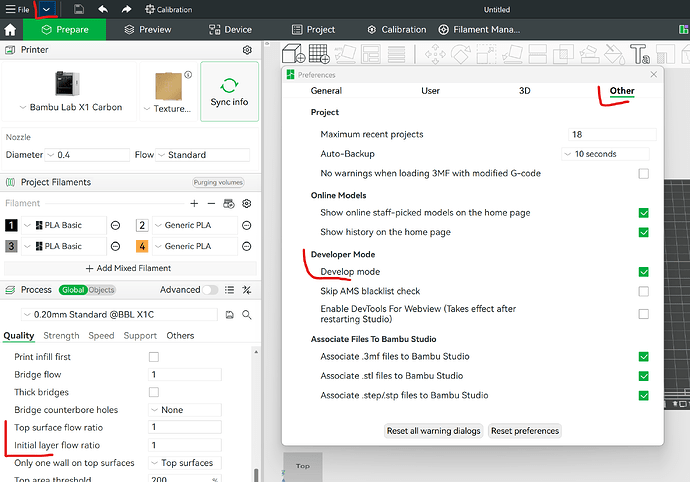The height and width of the screenshot is (482, 690).
Task: Toggle No warnings when loading 3MF checkbox
Action: click(643, 173)
